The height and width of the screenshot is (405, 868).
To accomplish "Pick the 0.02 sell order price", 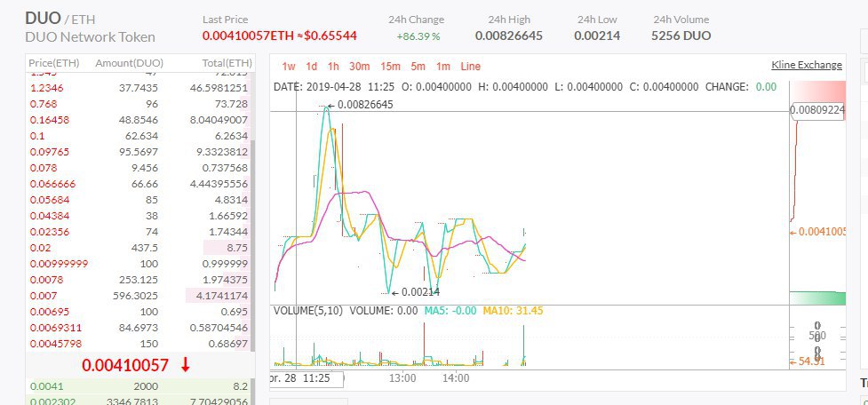I will [40, 248].
